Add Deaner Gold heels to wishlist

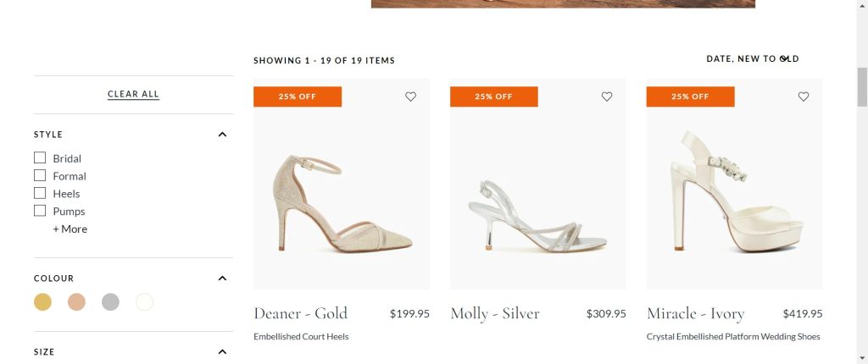[411, 97]
